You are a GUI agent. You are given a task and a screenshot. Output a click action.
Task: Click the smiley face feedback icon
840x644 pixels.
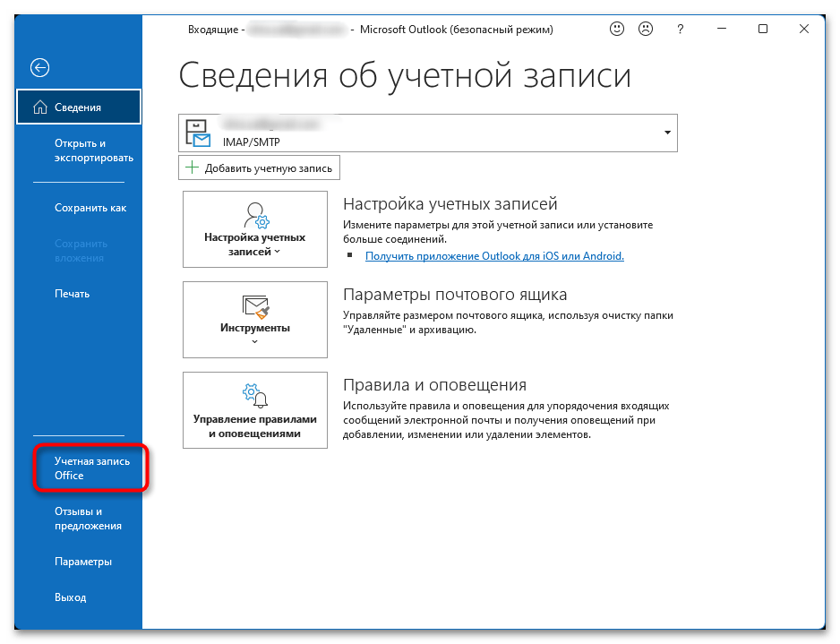coord(617,29)
